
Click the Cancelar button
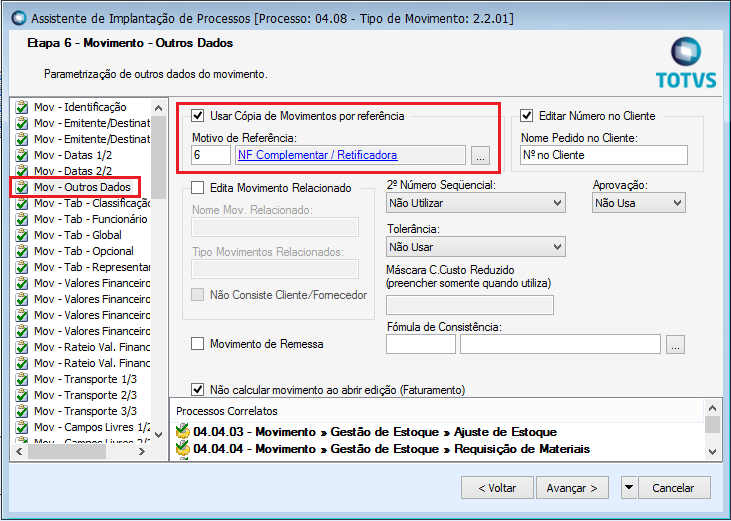coord(673,488)
